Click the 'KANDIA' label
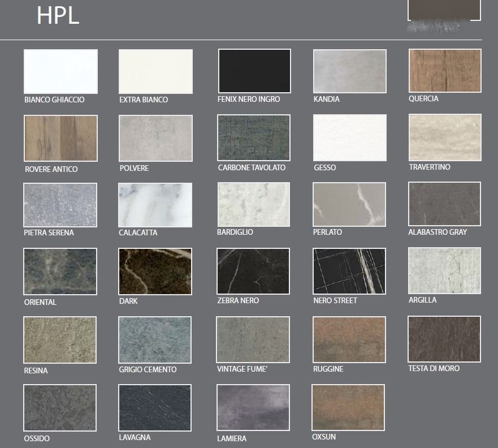Screen dimensions: 498x448 327,99
